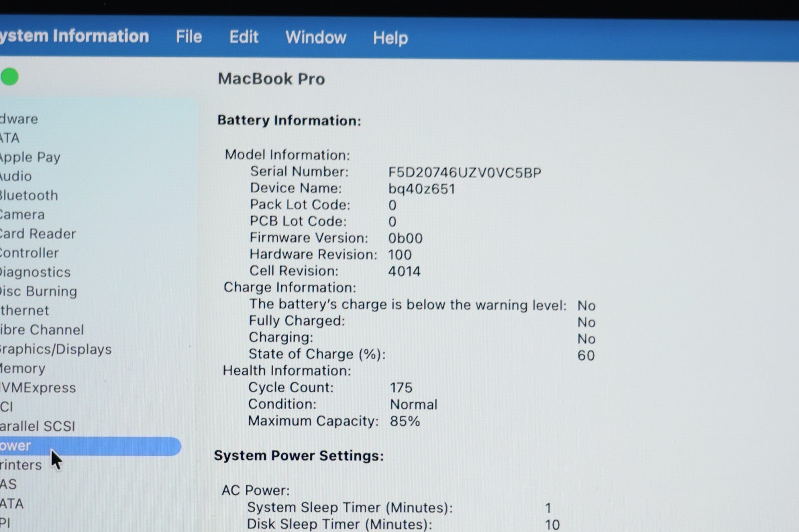
Task: Open the Help menu
Action: 390,38
